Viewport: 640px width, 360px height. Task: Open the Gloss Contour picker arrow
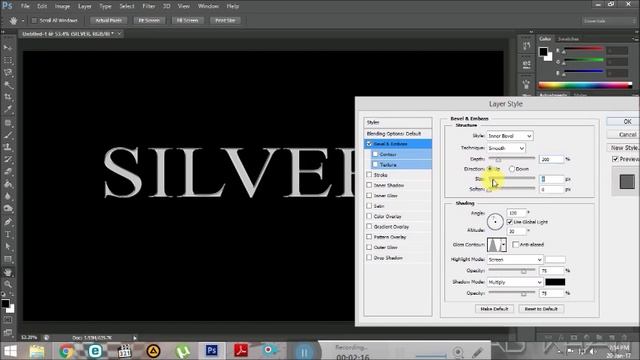[x=504, y=245]
